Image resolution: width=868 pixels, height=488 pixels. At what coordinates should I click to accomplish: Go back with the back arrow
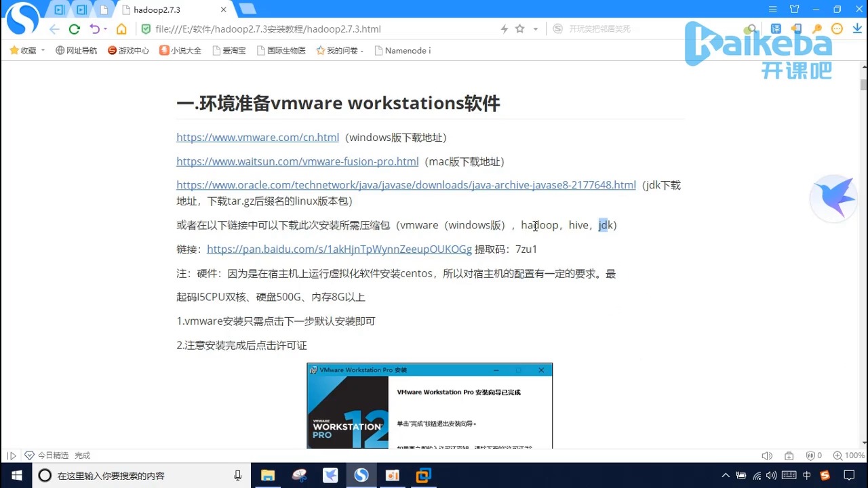[54, 29]
